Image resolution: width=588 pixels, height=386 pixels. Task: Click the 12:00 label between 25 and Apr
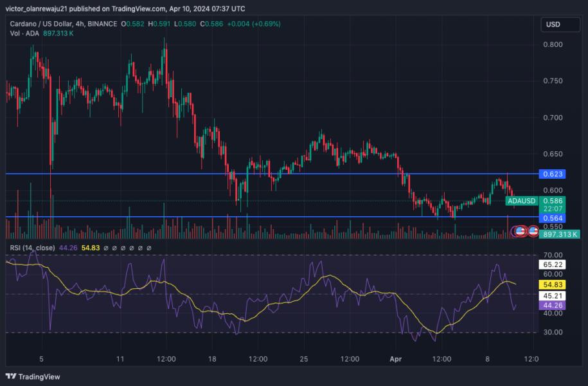[350, 359]
